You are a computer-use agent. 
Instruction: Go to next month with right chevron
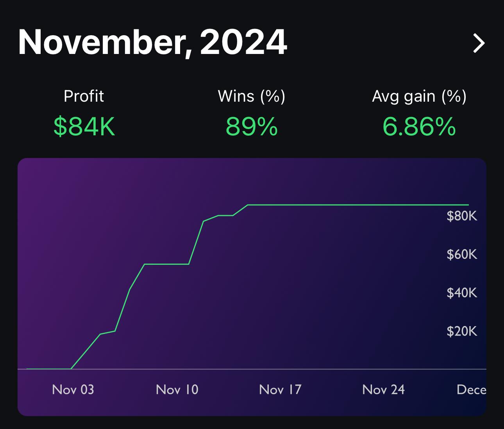click(x=479, y=43)
